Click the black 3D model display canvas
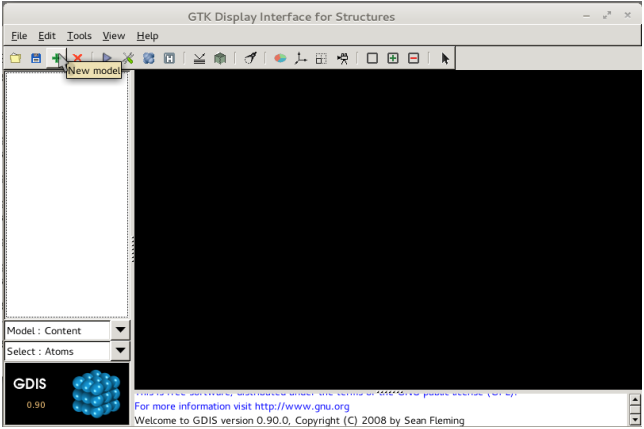Screen dimensions: 644x429 (388, 230)
